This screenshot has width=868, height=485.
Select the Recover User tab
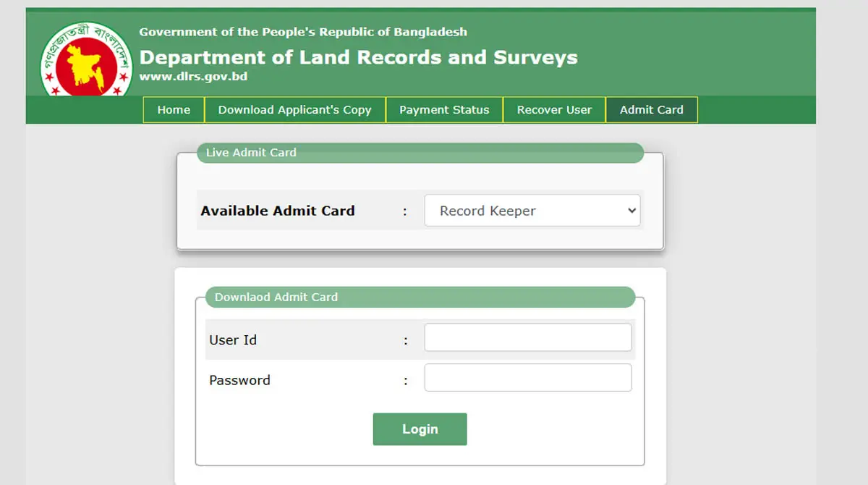pos(554,109)
